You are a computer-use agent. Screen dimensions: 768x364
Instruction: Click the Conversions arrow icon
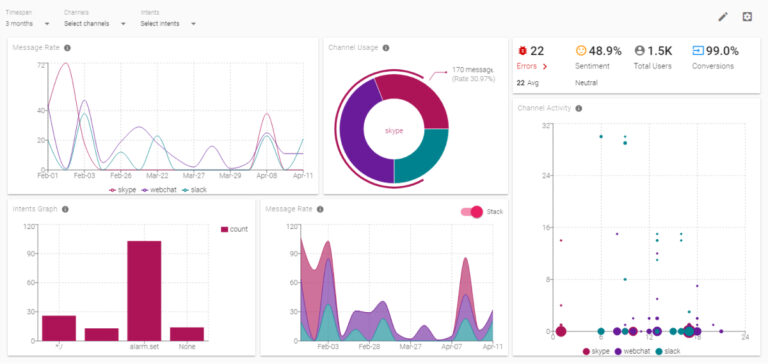coord(698,50)
